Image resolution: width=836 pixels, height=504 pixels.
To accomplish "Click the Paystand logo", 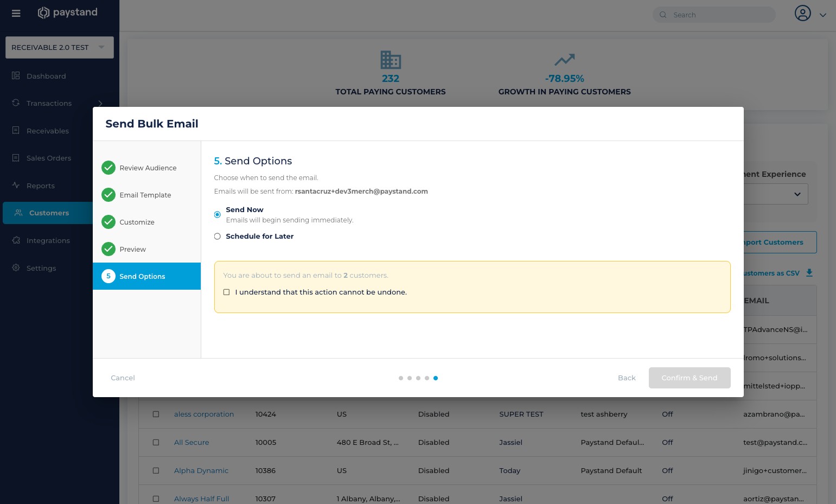I will [67, 12].
